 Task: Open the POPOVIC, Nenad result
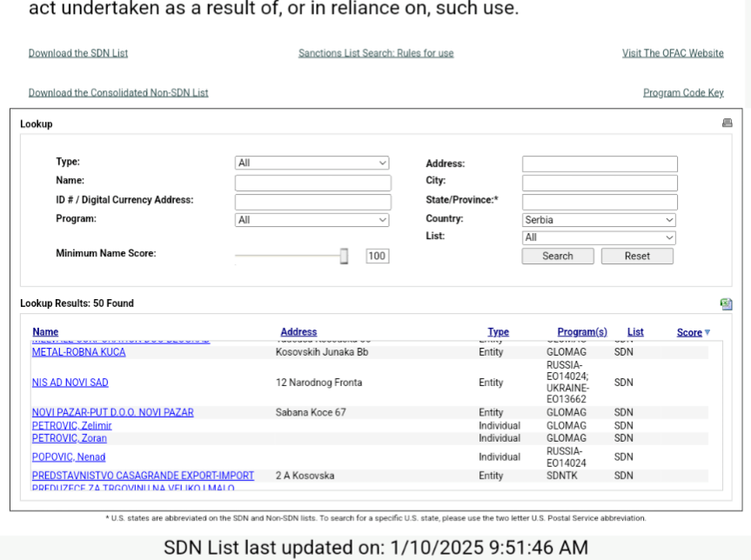click(x=69, y=457)
